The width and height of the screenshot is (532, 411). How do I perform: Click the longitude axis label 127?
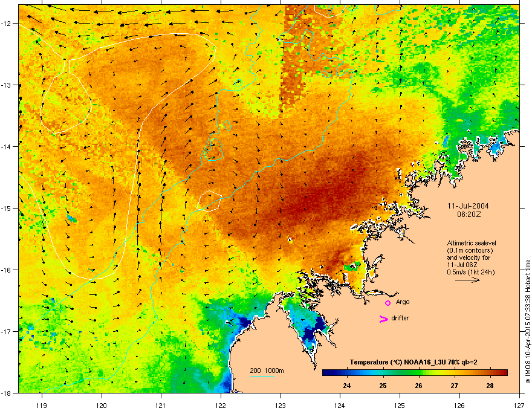(519, 405)
